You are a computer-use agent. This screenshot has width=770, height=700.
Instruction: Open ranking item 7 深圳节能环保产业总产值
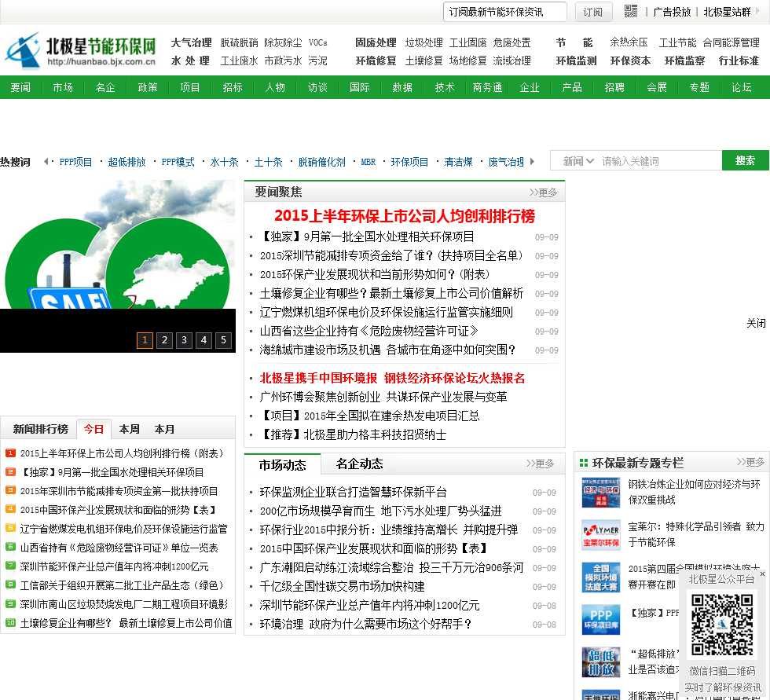[115, 566]
